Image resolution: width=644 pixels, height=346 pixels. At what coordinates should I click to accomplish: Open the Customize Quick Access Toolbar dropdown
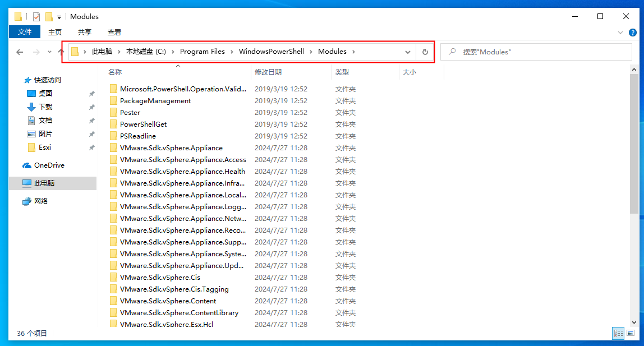point(59,17)
